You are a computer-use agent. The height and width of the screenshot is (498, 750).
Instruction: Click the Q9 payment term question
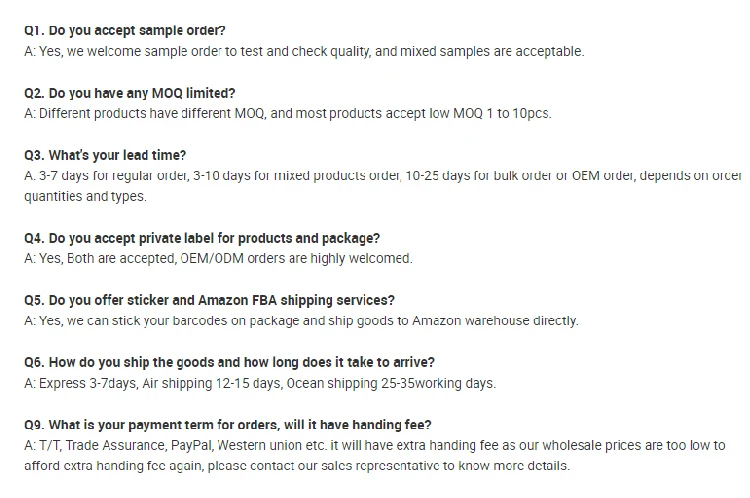[228, 425]
